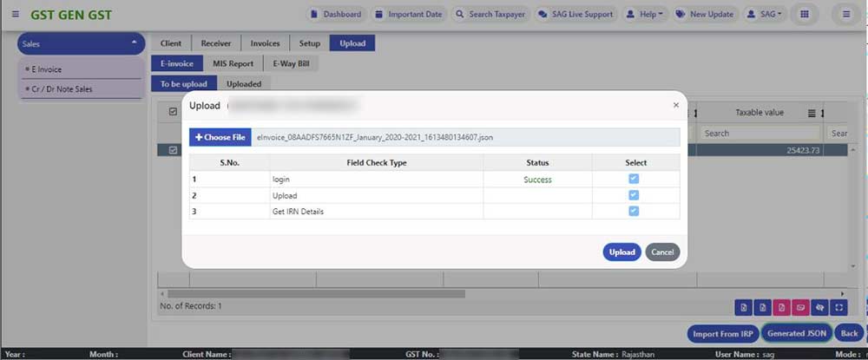Close the Upload dialog with the X
868x360 pixels.
tap(676, 105)
